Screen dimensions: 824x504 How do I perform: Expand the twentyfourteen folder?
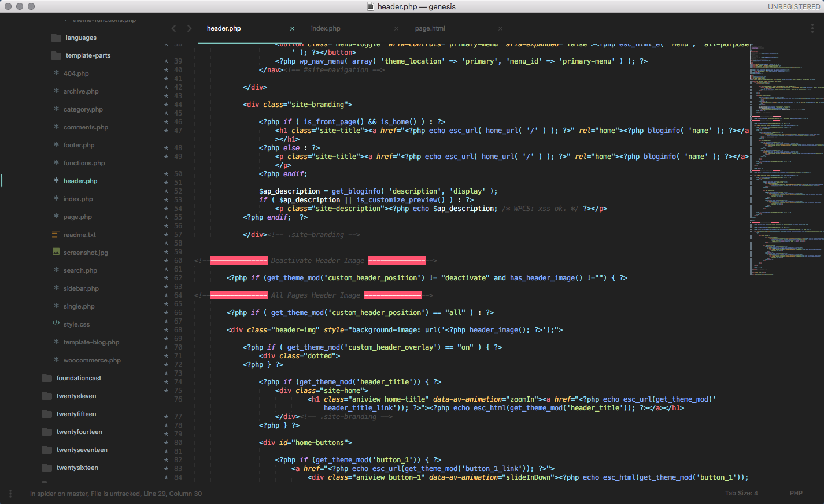79,432
